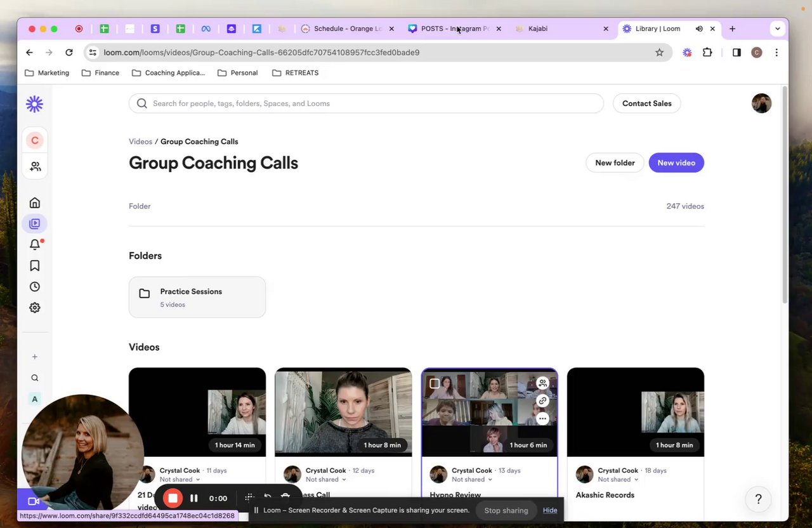
Task: Go to Home via the house icon
Action: (x=35, y=203)
